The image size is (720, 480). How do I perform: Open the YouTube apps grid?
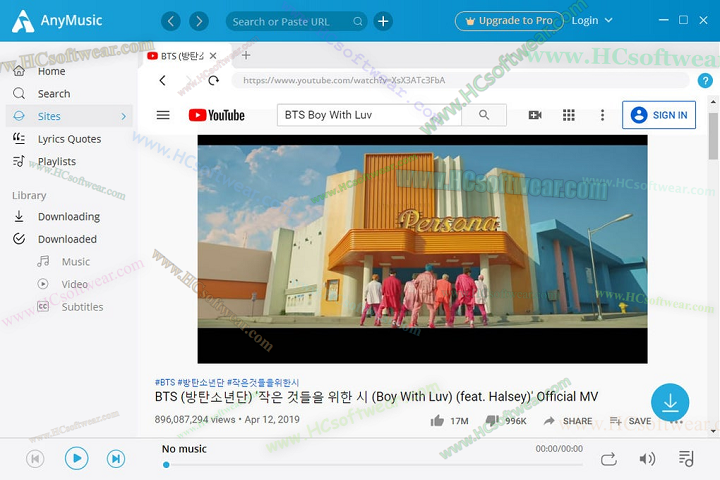click(x=569, y=115)
